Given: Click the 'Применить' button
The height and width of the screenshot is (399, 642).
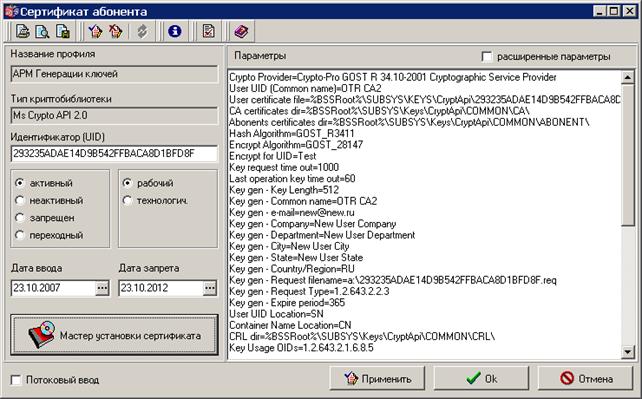Looking at the screenshot, I should point(377,378).
